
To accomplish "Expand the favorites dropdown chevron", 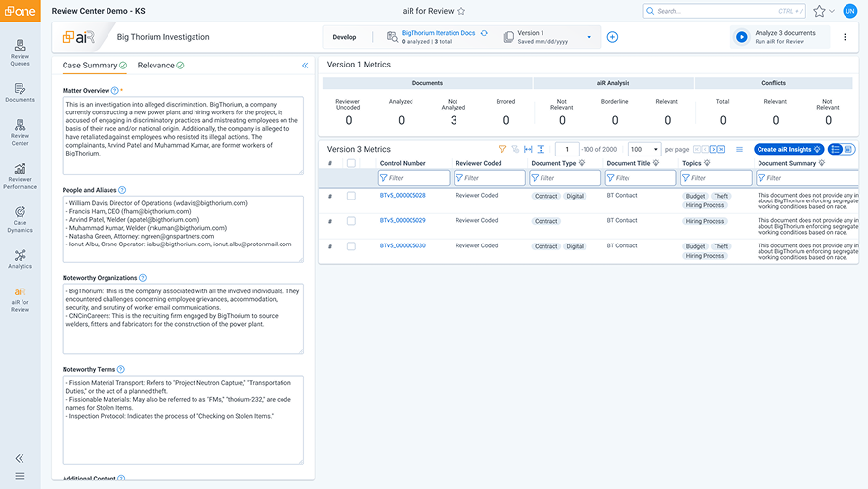I will click(x=832, y=11).
